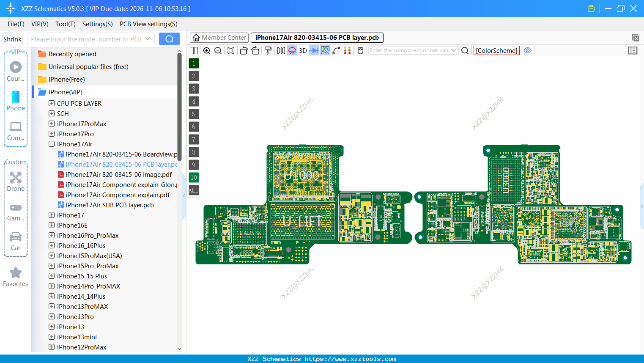Expand the iPhone16E folder entry

(51, 225)
